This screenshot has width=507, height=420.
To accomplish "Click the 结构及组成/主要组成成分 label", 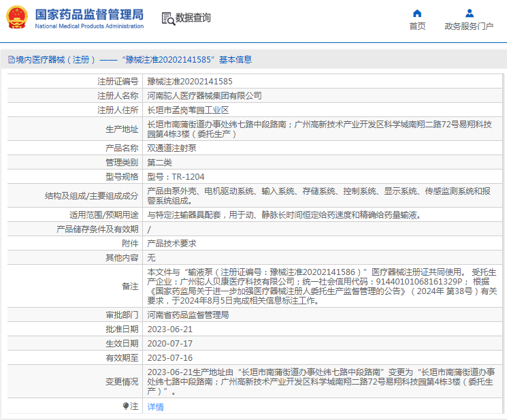I will click(x=91, y=195).
